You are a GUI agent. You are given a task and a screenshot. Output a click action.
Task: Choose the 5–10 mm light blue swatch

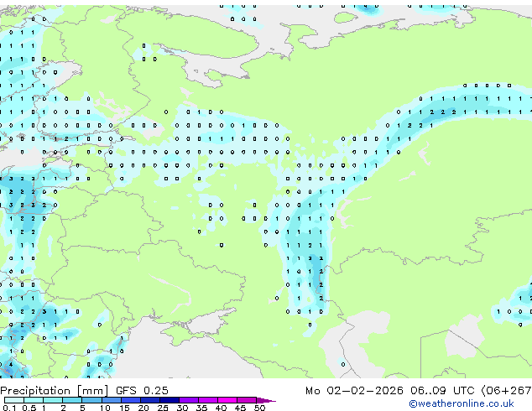(91, 400)
